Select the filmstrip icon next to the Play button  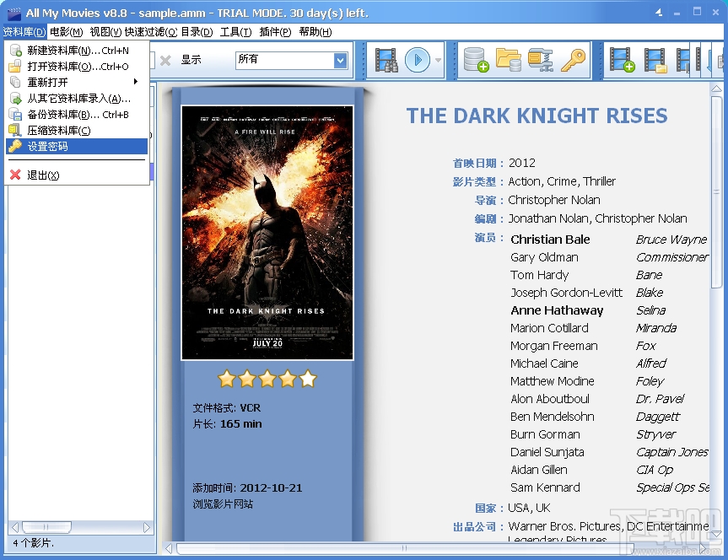coord(386,60)
